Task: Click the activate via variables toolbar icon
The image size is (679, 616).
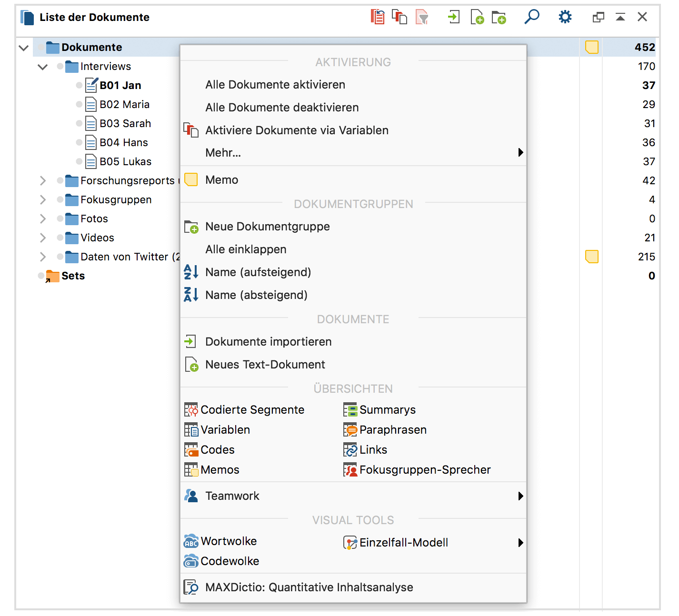Action: pos(399,17)
